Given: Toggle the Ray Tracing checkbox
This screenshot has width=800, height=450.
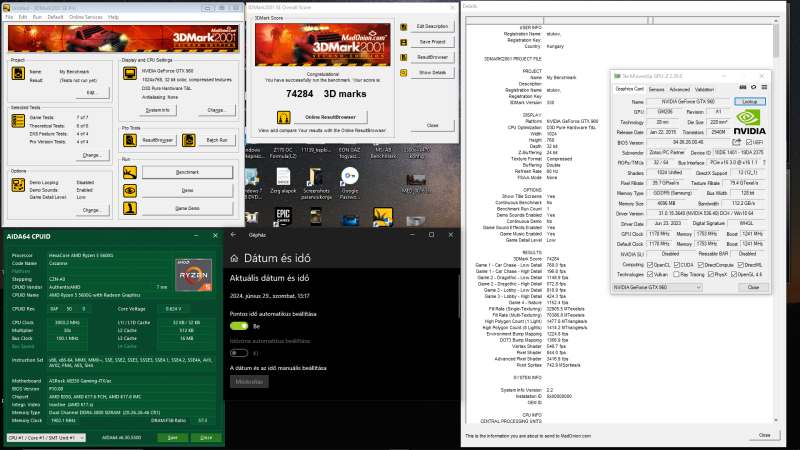Looking at the screenshot, I should (677, 274).
